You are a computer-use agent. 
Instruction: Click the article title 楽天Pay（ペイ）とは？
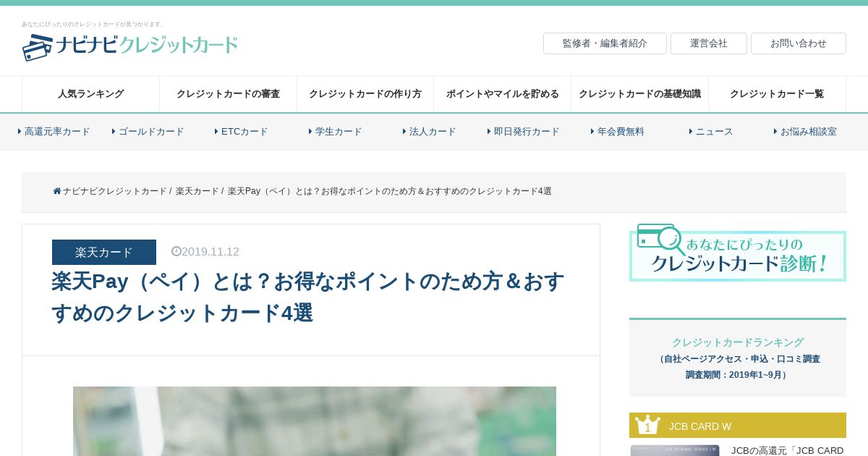tap(308, 297)
